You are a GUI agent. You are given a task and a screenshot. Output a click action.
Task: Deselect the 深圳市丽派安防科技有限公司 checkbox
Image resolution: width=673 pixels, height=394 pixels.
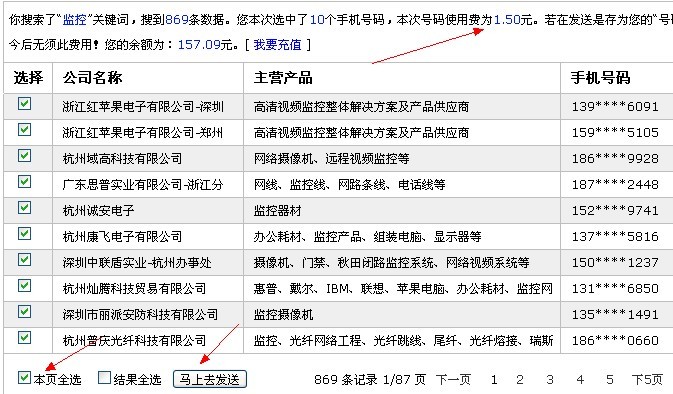(x=24, y=312)
